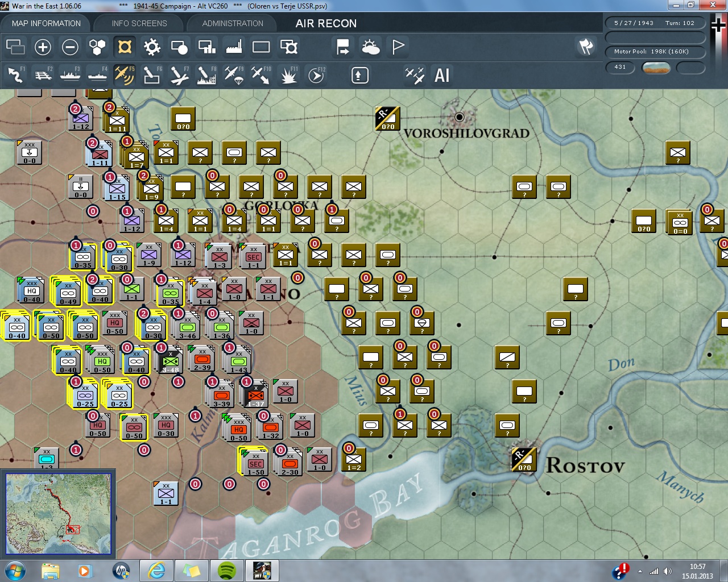Toggle the rectangle with circle overlay icon
Viewport: 728px width, 582px height.
tap(179, 47)
